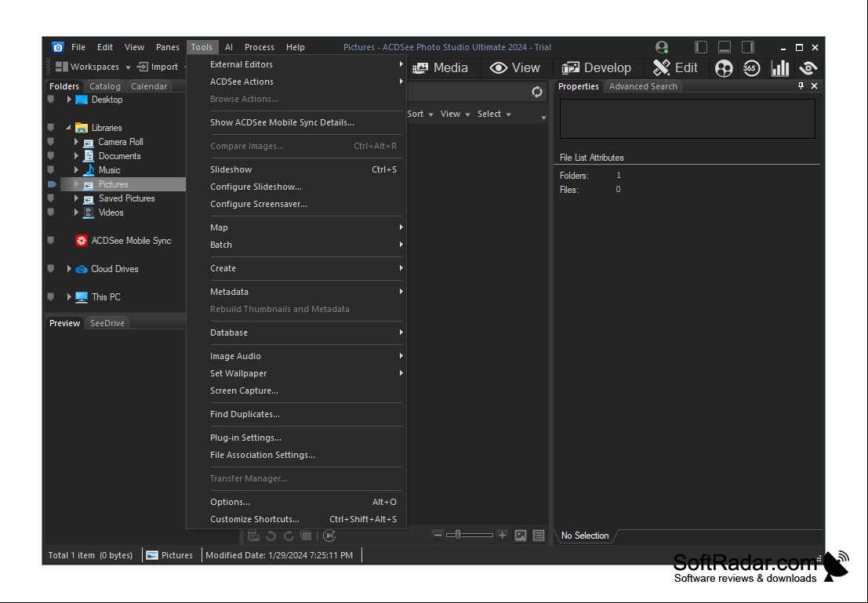Switch to View mode
Image resolution: width=868 pixels, height=603 pixels.
(514, 67)
